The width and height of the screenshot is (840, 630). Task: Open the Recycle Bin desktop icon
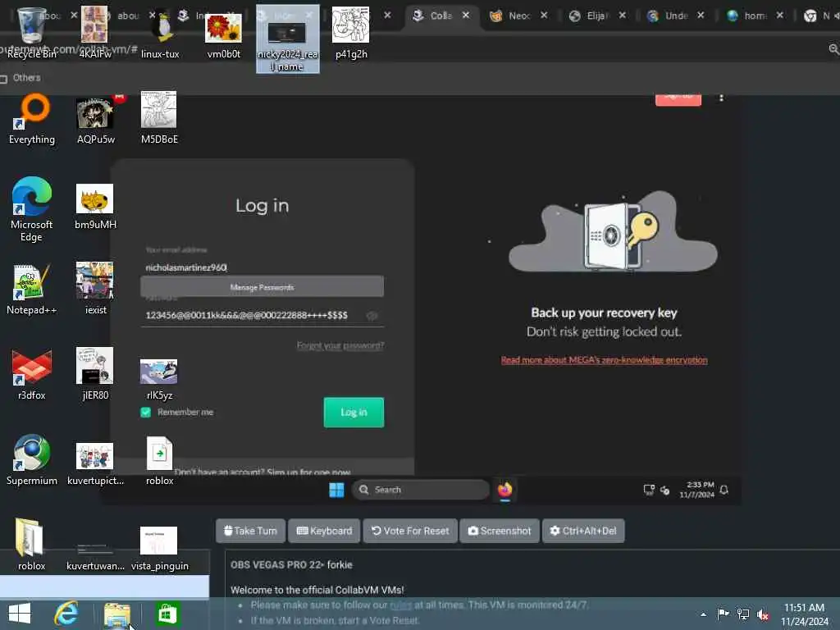pos(31,32)
